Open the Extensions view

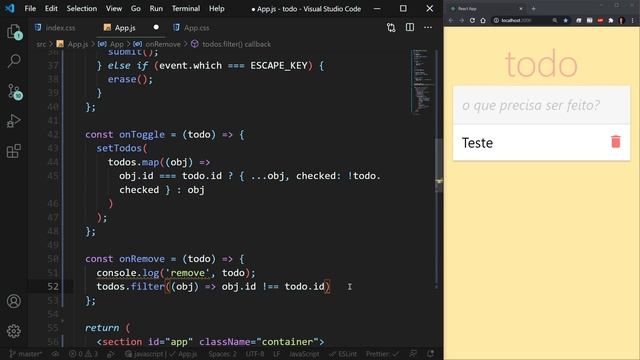[x=13, y=151]
